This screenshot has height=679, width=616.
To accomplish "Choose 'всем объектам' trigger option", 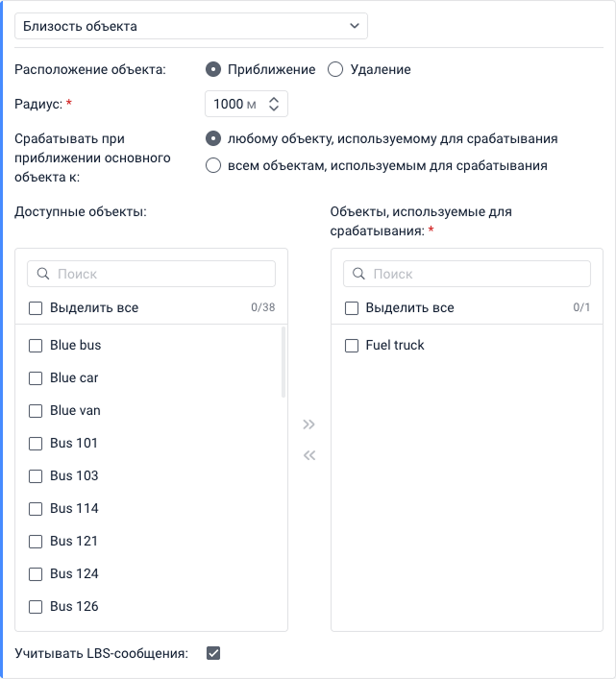I will point(213,165).
